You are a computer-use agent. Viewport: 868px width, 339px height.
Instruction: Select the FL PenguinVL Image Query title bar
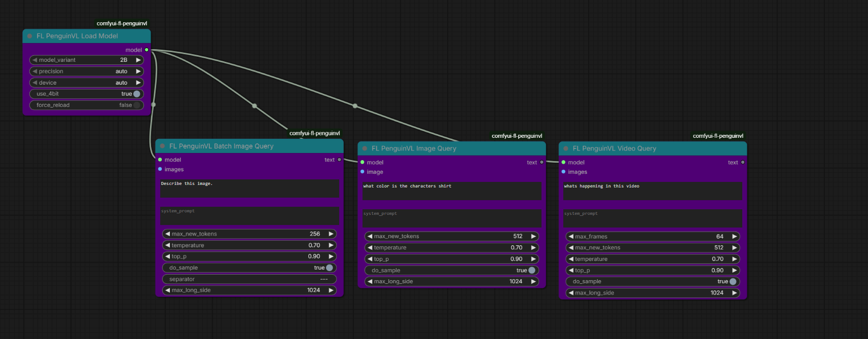click(x=452, y=148)
